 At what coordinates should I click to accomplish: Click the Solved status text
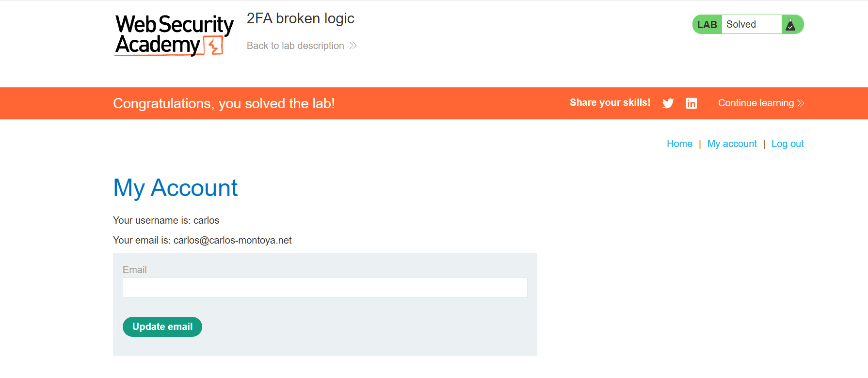[x=741, y=25]
